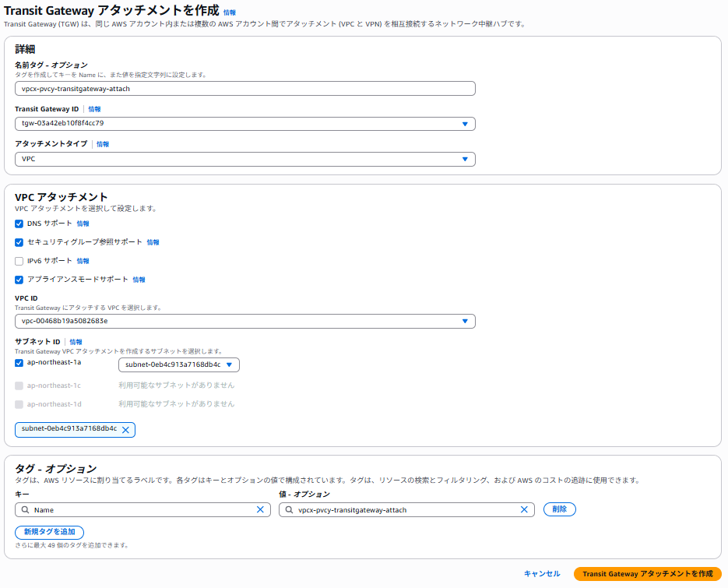Open the 情報 link beside Transit Gateway ID
Viewport: 728px width, 588px height.
point(94,109)
